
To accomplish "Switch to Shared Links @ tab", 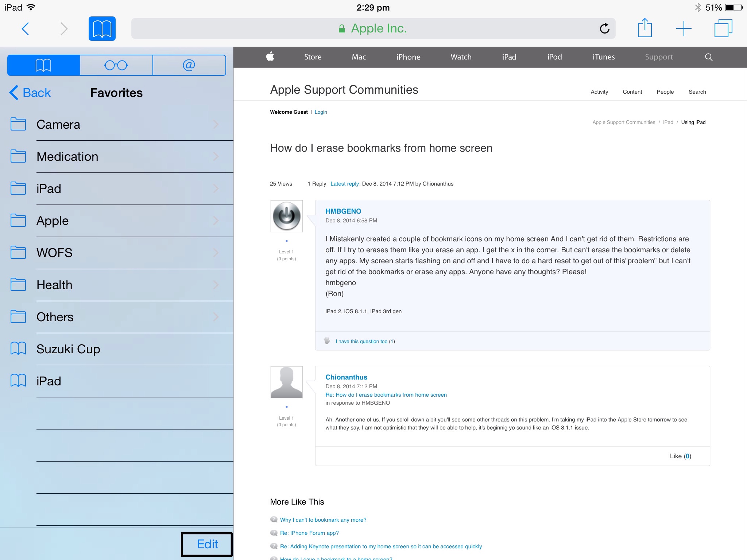I will (189, 65).
